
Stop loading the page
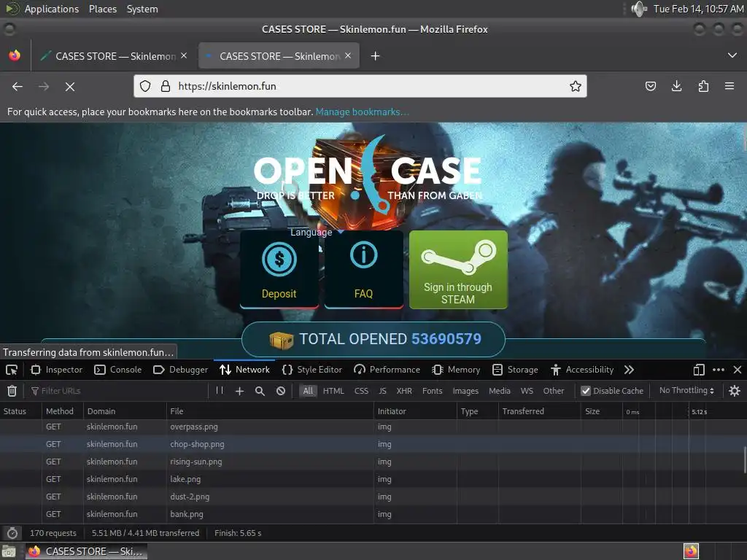70,86
